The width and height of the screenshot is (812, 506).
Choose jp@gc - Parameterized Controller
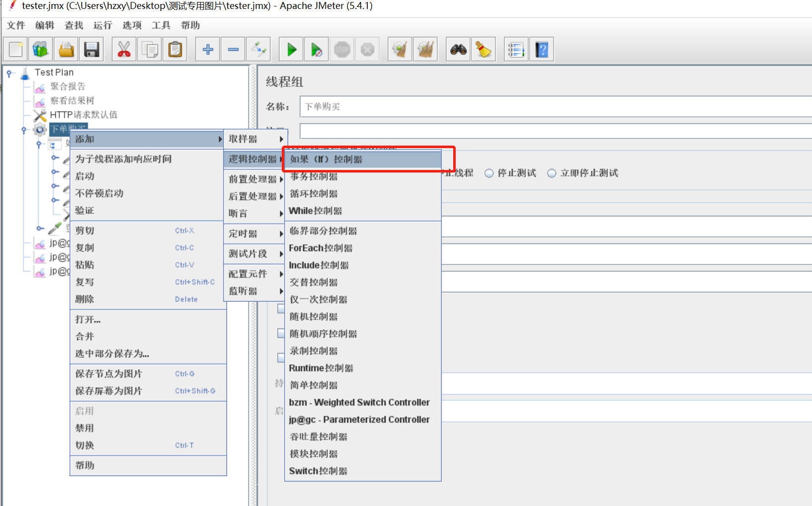[x=363, y=420]
